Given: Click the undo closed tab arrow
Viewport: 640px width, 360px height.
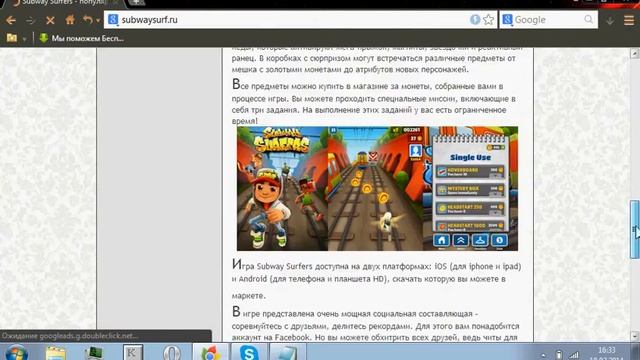Looking at the screenshot, I should click(x=87, y=20).
